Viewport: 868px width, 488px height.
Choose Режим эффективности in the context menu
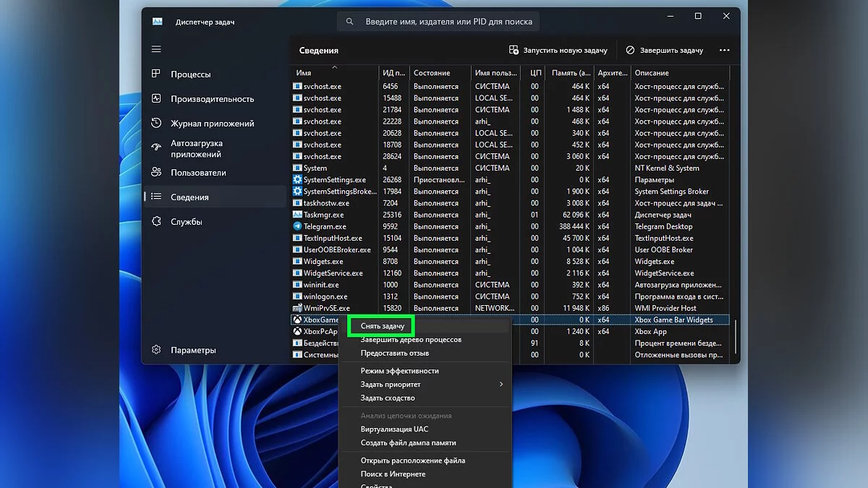(399, 371)
